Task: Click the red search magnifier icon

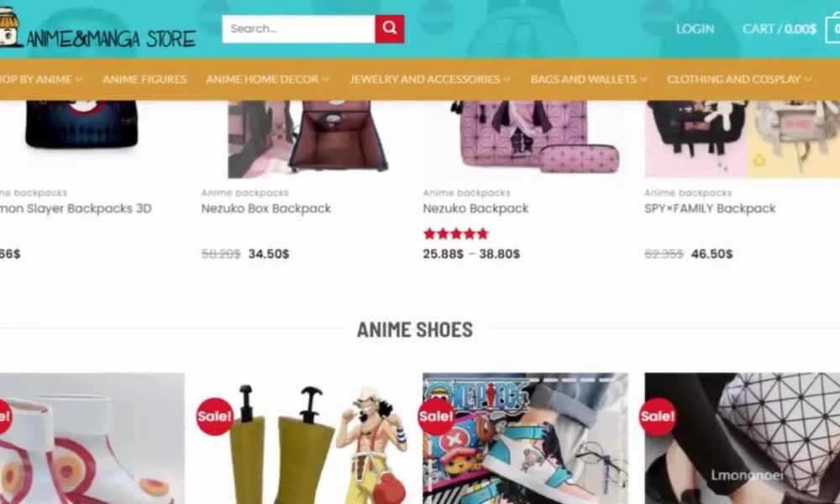Action: tap(387, 28)
